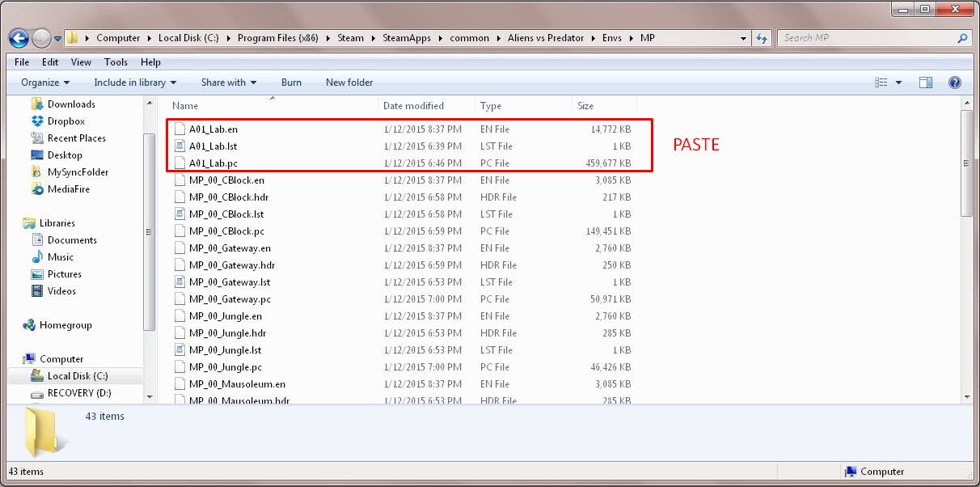Click the MediaFire icon in sidebar
This screenshot has width=980, height=487.
tap(36, 189)
